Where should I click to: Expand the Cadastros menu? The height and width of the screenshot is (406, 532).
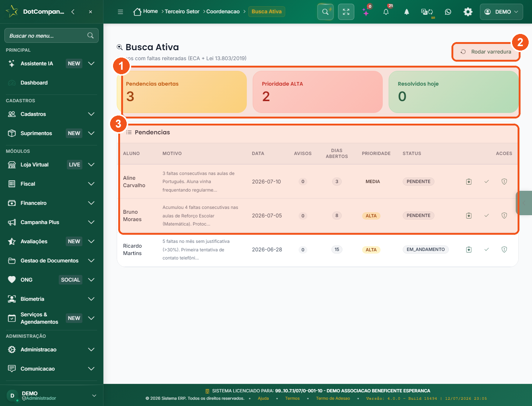[x=51, y=114]
